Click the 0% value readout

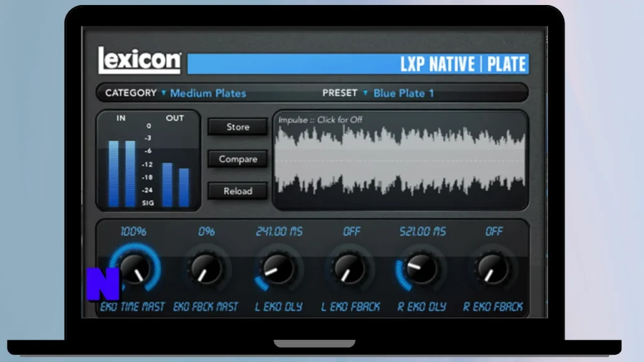(206, 231)
